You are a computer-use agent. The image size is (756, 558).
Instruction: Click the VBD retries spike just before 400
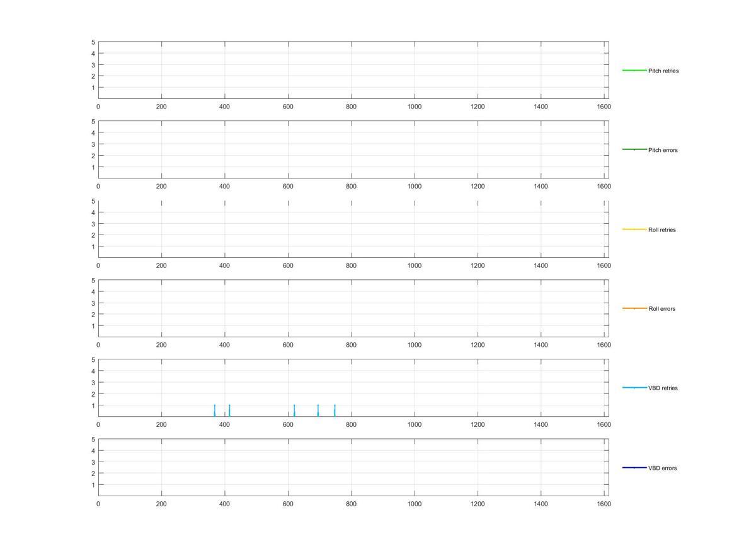coord(214,410)
